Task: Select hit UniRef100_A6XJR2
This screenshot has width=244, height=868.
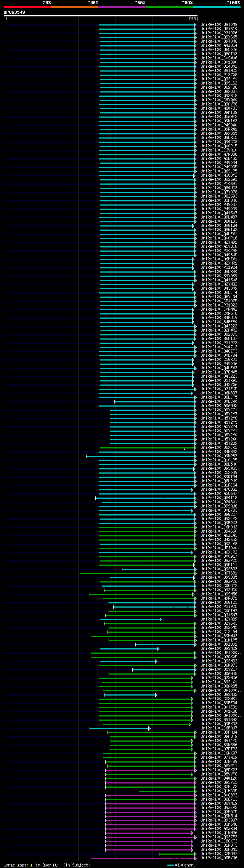Action: tap(219, 552)
